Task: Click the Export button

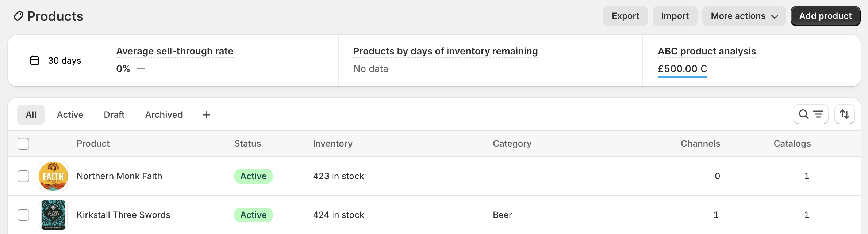Action: point(625,16)
